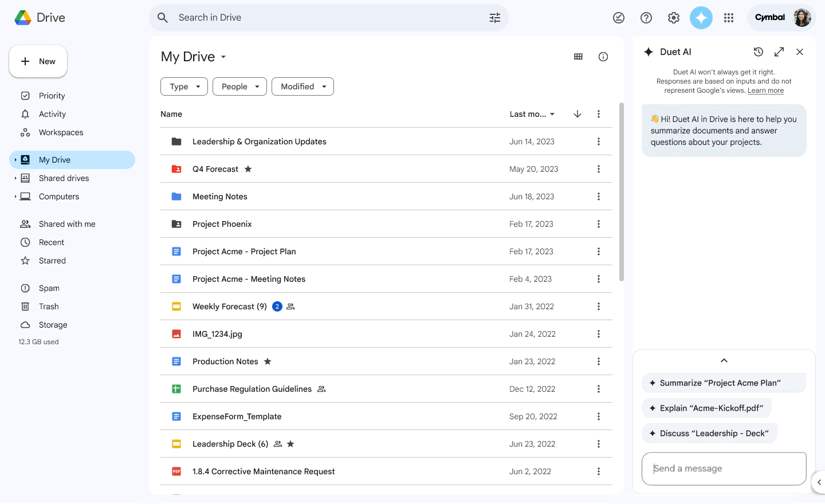Viewport: 825px width, 504px height.
Task: Open more actions for Q4 Forecast
Action: click(599, 169)
